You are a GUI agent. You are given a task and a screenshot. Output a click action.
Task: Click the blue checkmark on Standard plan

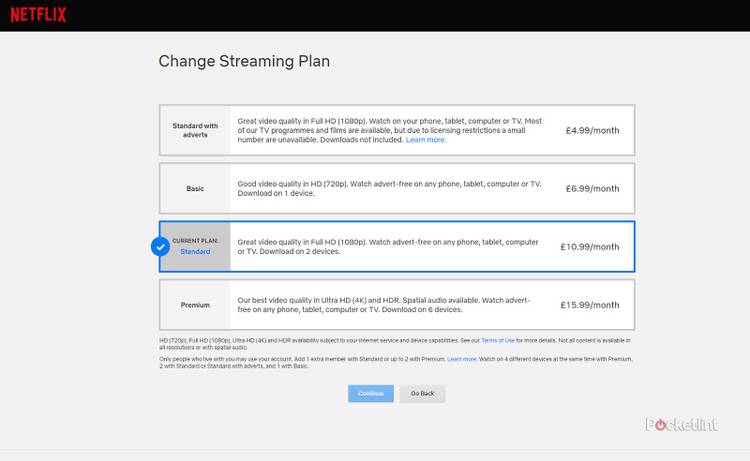pyautogui.click(x=160, y=246)
